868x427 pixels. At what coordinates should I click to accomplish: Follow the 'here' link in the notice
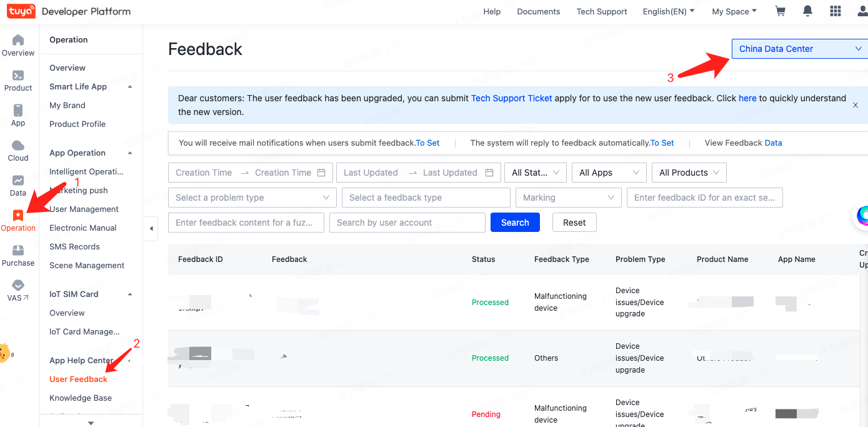click(747, 98)
